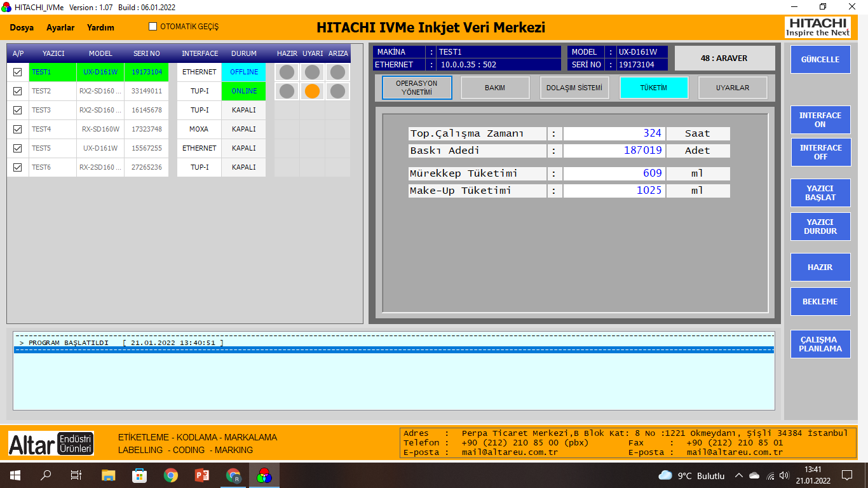Open Task View icon

pyautogui.click(x=76, y=475)
